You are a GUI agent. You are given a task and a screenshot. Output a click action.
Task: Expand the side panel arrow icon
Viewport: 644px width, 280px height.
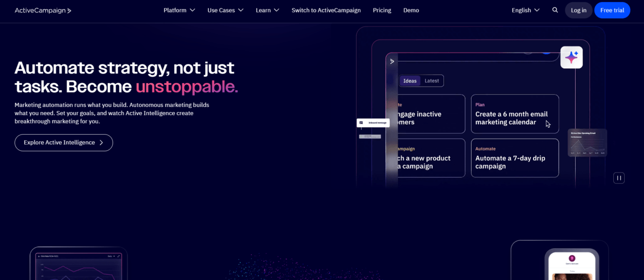pos(392,61)
